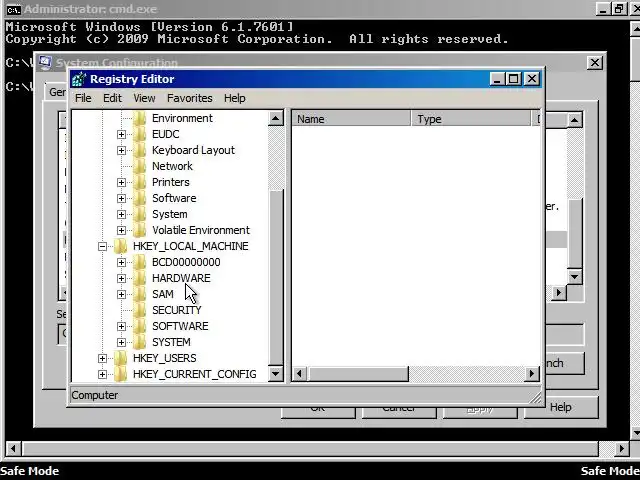This screenshot has height=480, width=640.
Task: Expand the BCD00000000 key
Action: coord(121,262)
